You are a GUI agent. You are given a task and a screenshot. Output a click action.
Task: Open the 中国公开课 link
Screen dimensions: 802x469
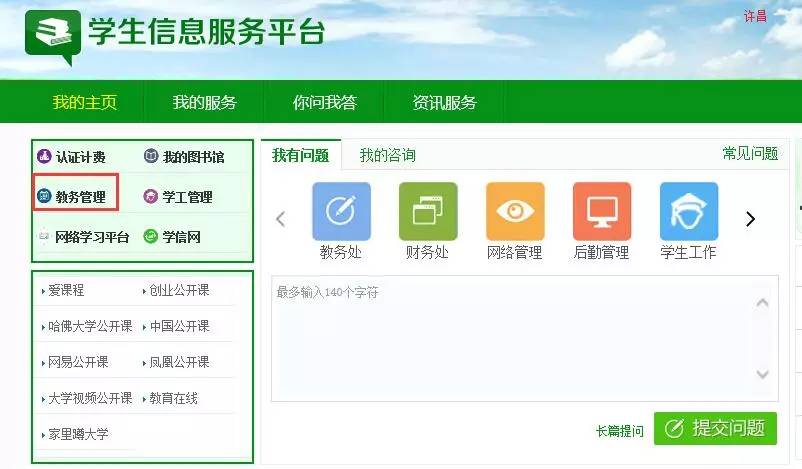click(179, 326)
